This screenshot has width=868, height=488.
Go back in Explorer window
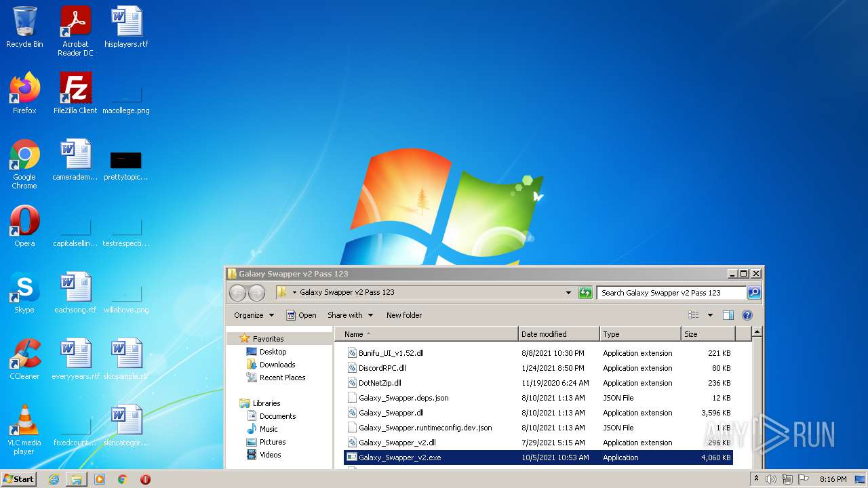(x=237, y=293)
